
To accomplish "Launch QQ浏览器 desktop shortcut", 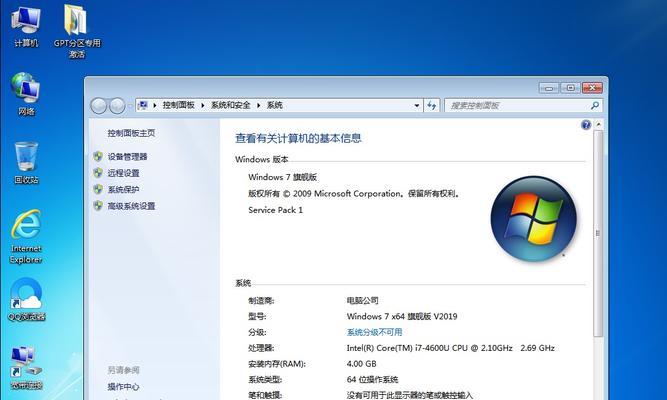I will (x=26, y=299).
